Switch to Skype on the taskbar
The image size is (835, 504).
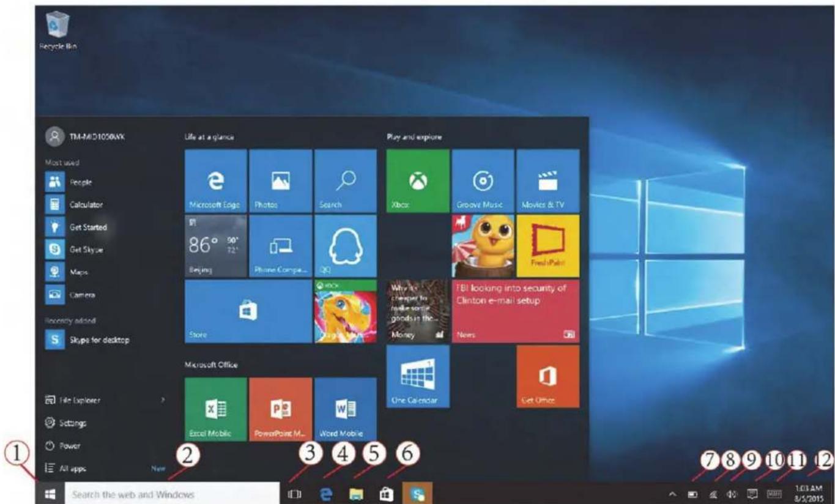coord(418,494)
